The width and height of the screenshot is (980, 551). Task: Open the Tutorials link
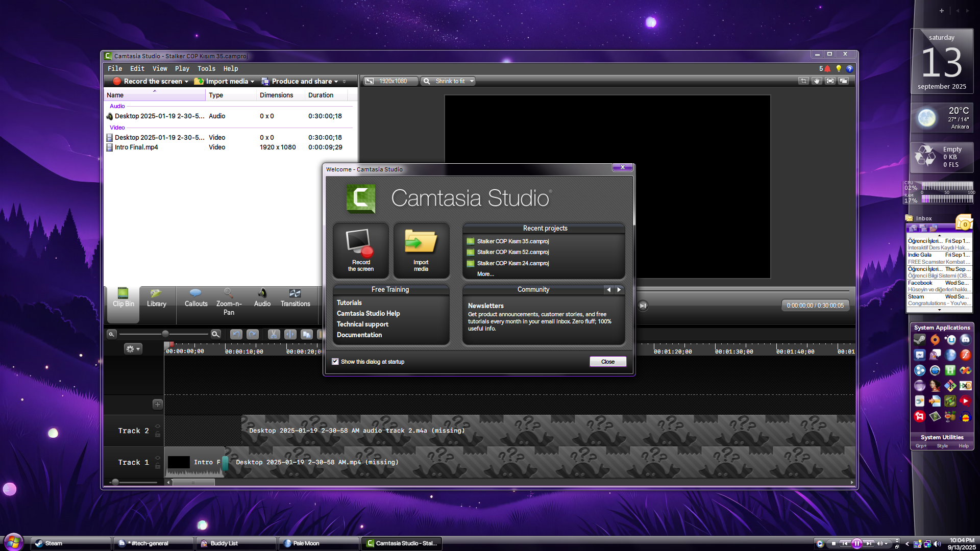coord(349,303)
